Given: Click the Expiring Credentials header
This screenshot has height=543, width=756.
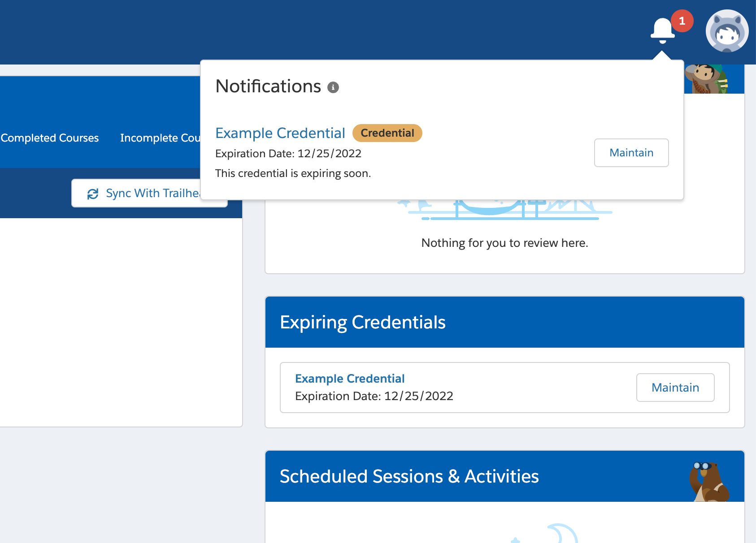Looking at the screenshot, I should pos(362,322).
